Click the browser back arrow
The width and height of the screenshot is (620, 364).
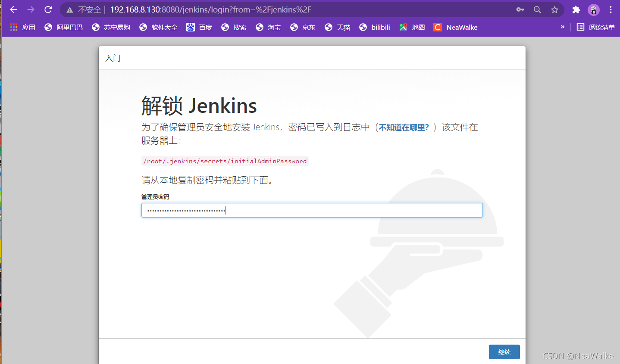click(13, 9)
